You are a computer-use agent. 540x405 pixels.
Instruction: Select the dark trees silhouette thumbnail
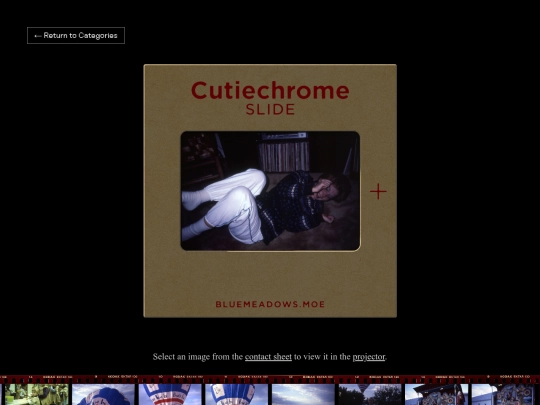[370, 395]
